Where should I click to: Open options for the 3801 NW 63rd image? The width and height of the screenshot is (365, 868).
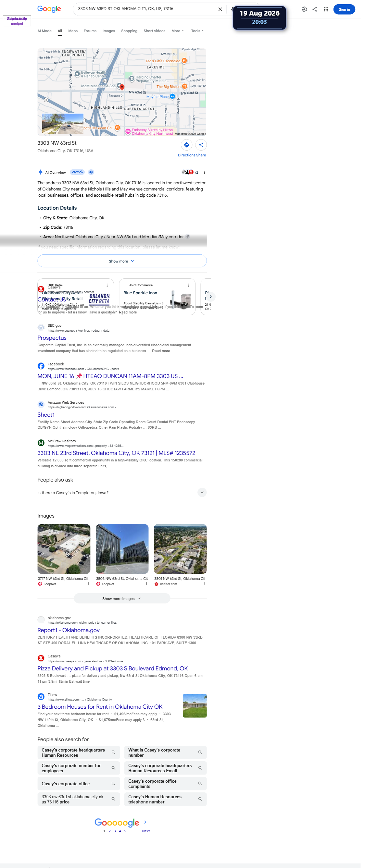[x=205, y=584]
